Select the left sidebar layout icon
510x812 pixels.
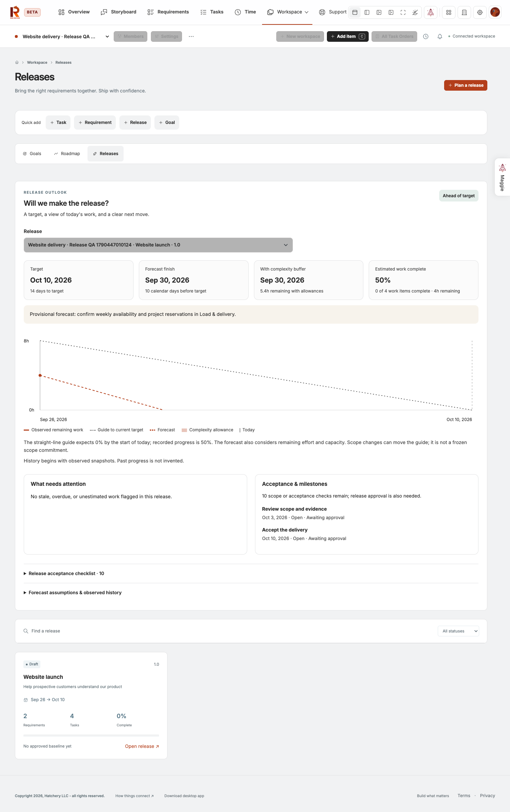367,12
